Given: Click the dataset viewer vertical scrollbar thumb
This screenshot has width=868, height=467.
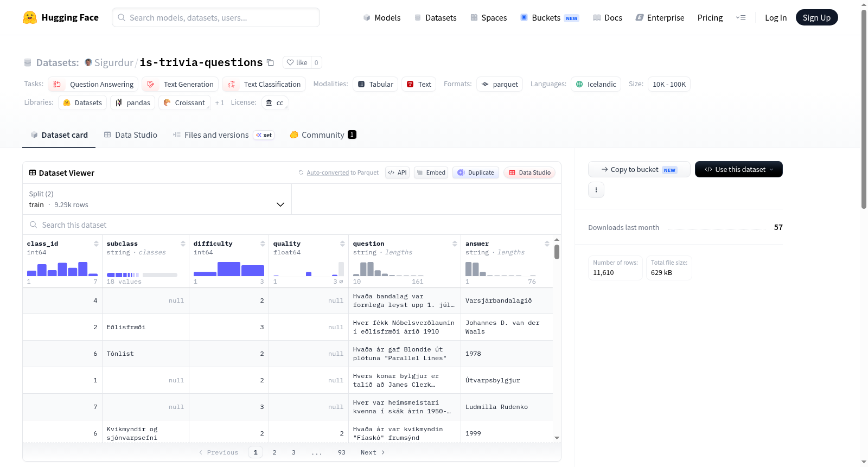Looking at the screenshot, I should coord(557,252).
